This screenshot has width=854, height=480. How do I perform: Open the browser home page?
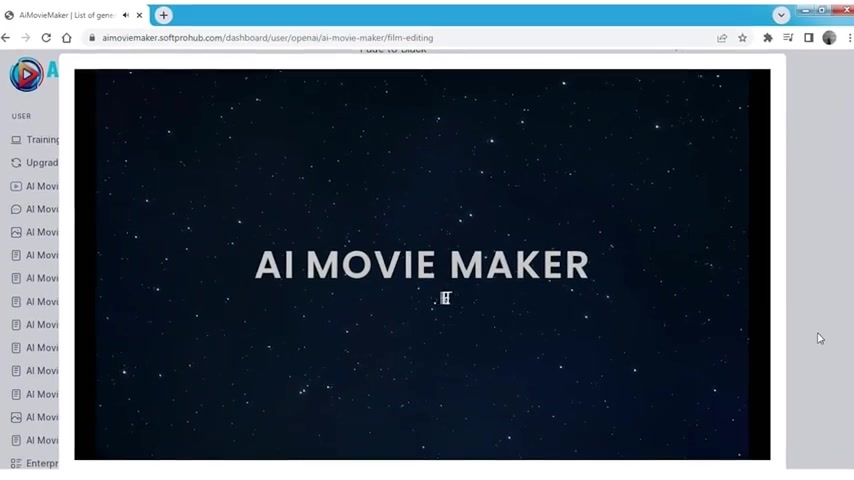coord(66,38)
